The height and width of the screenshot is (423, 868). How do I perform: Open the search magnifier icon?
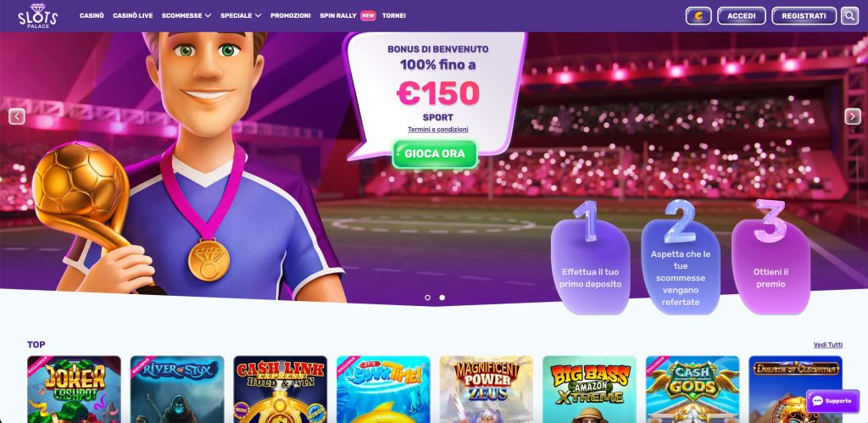(x=849, y=16)
